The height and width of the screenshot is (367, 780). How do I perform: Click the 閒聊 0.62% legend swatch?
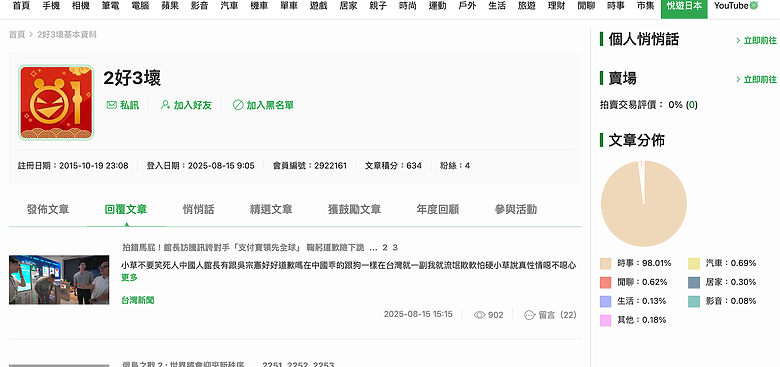(x=605, y=282)
